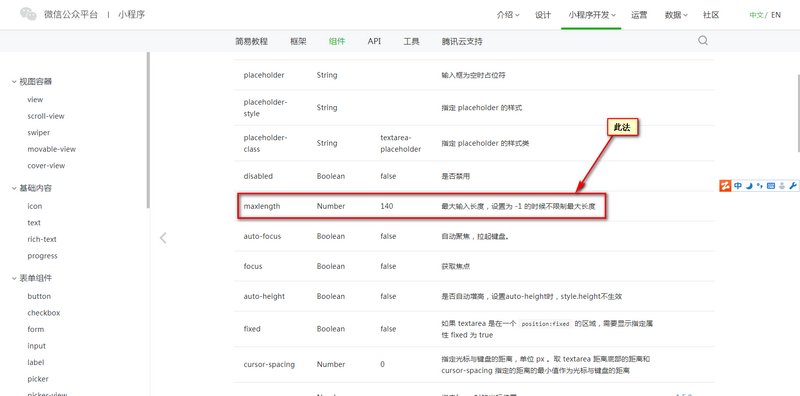Click the 微信公众平台 title link
800x396 pixels.
(70, 14)
